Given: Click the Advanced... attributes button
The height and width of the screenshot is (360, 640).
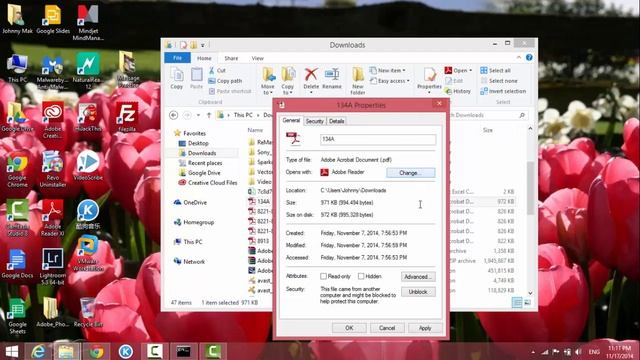Looking at the screenshot, I should [x=418, y=277].
